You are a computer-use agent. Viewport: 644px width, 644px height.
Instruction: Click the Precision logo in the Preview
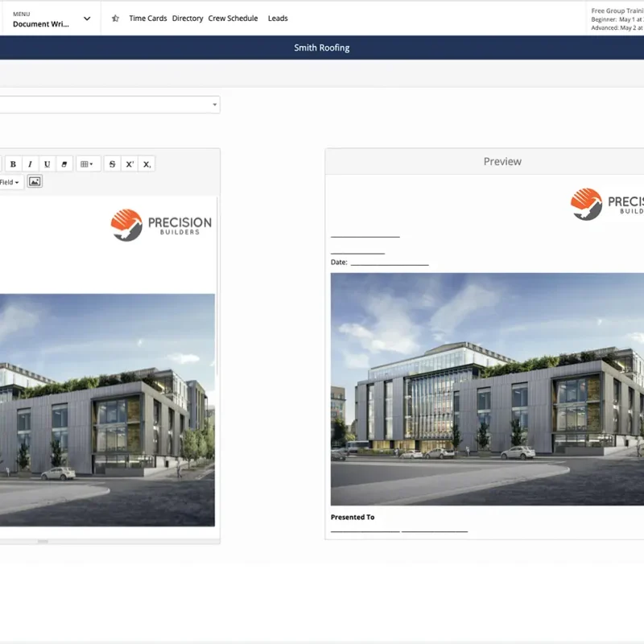[607, 204]
